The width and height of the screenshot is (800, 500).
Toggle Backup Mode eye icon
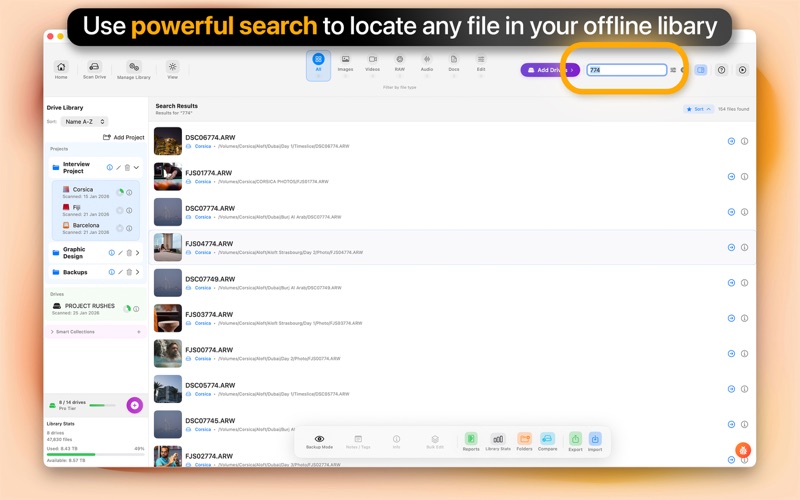click(x=319, y=441)
